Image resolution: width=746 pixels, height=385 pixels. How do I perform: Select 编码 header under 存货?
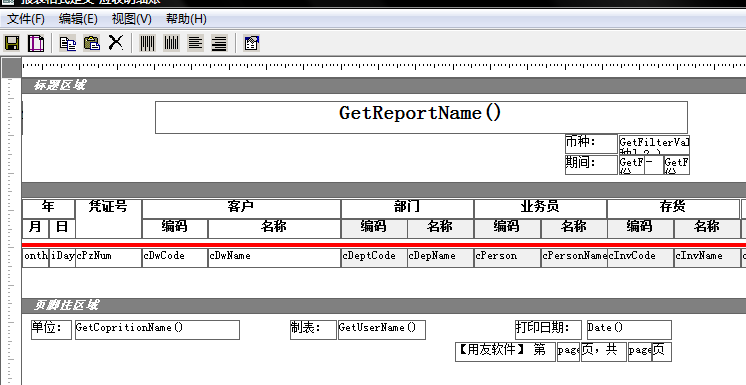(640, 228)
